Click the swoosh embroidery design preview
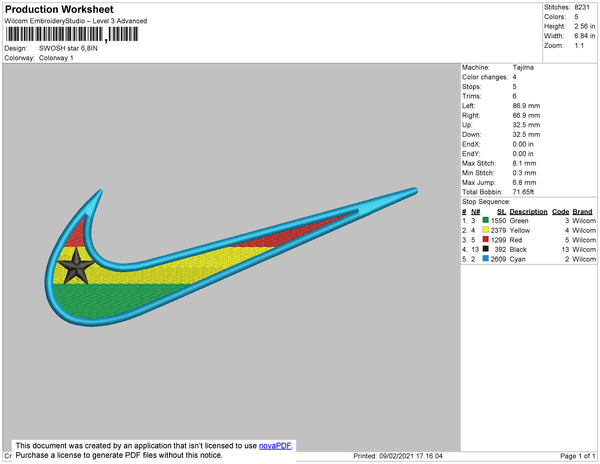The height and width of the screenshot is (464, 600). coord(231,256)
